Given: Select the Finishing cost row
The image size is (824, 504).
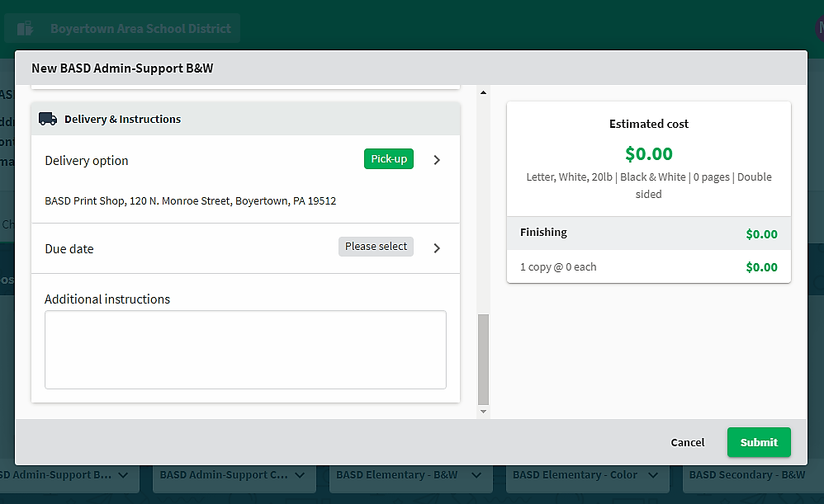Looking at the screenshot, I should tap(648, 233).
